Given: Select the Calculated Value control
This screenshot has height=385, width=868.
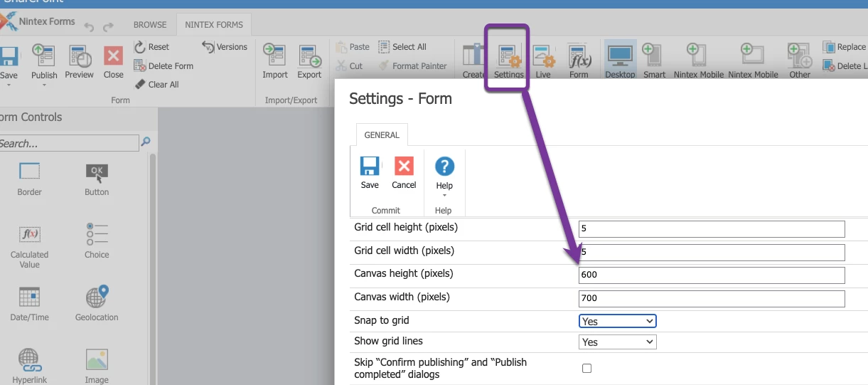Looking at the screenshot, I should [x=29, y=246].
